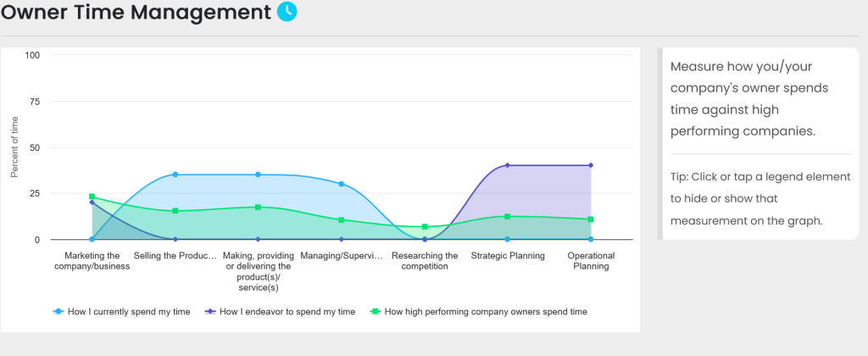Click the 'Selling the Produc...' axis label
The width and height of the screenshot is (868, 356).
point(175,255)
